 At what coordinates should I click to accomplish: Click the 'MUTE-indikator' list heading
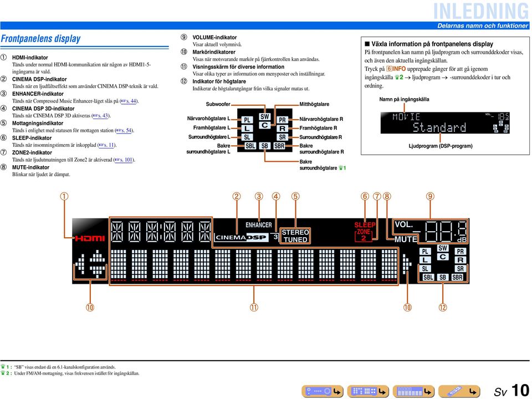coord(30,167)
